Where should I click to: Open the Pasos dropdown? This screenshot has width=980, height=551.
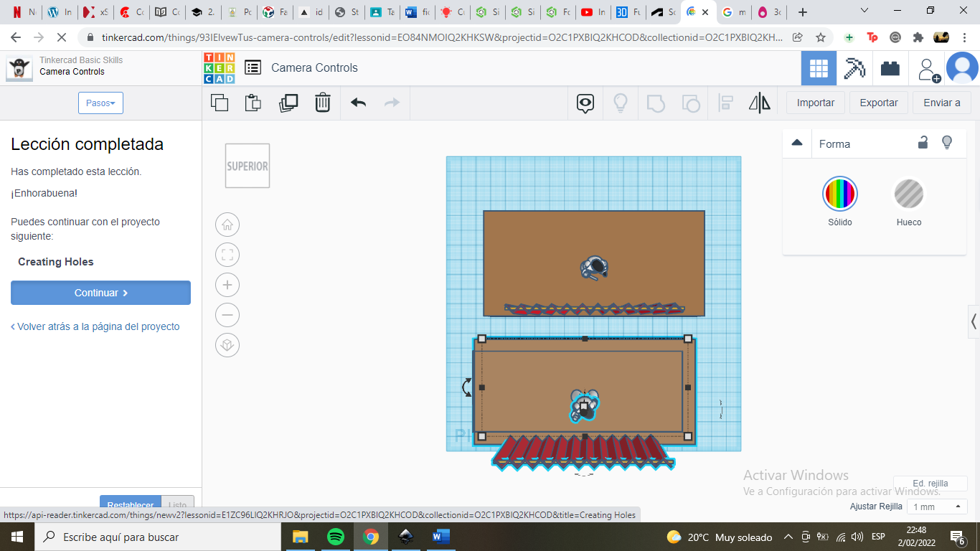(100, 103)
